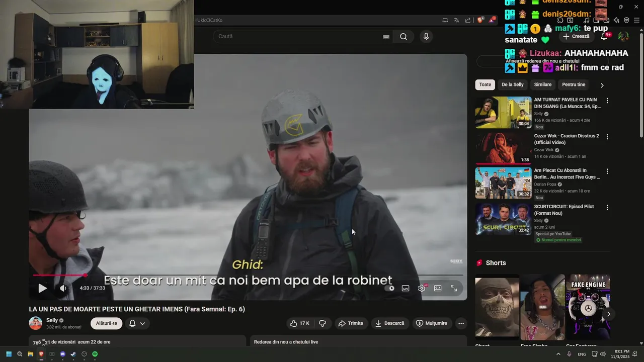Screen dimensions: 644x362
Task: Open the SCURTCIRCUIT Episod Pilot thumbnail
Action: 503,219
